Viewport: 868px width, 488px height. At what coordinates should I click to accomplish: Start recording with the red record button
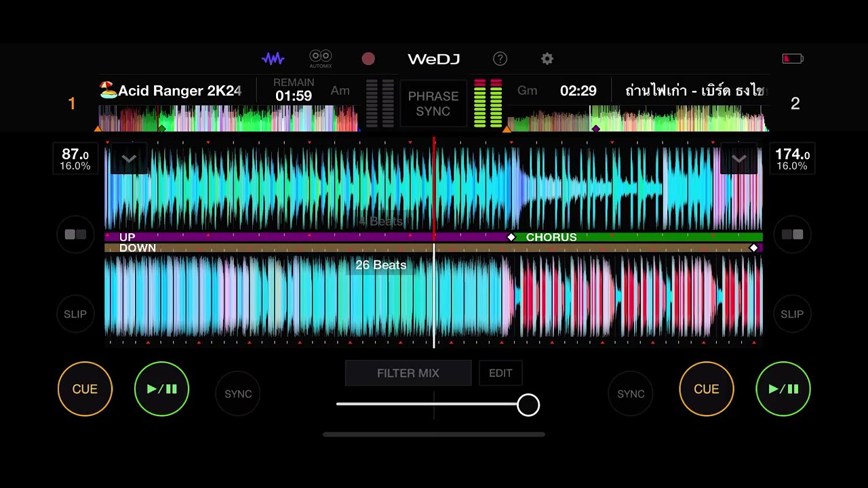(368, 59)
